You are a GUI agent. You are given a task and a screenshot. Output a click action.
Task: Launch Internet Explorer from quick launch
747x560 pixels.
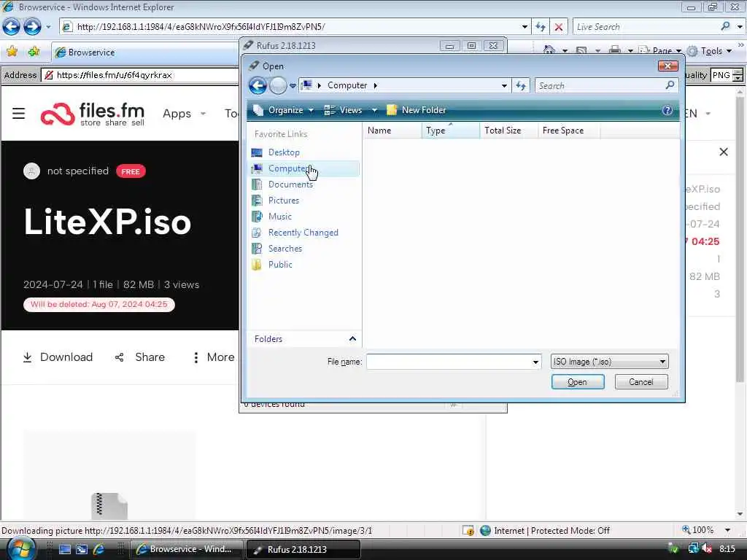point(98,549)
